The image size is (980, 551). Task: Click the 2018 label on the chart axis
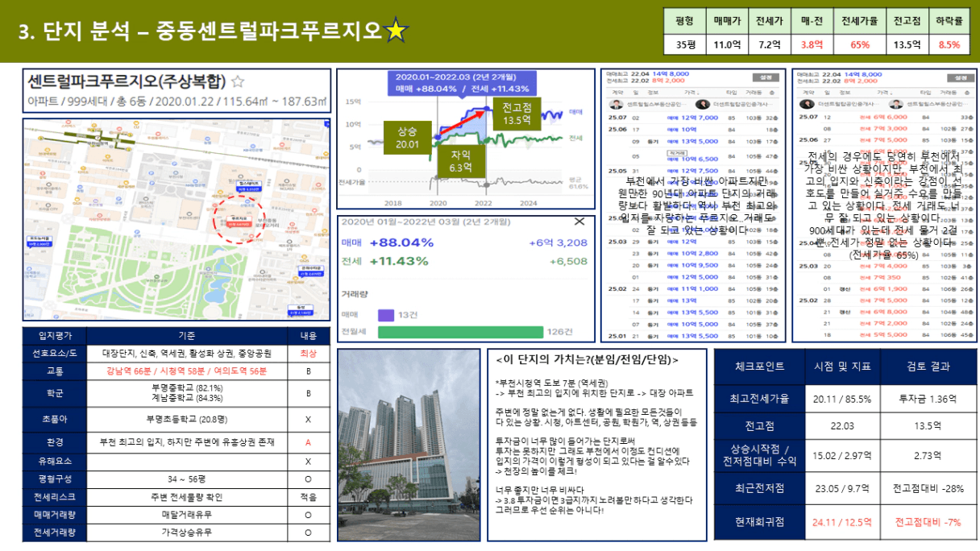393,204
